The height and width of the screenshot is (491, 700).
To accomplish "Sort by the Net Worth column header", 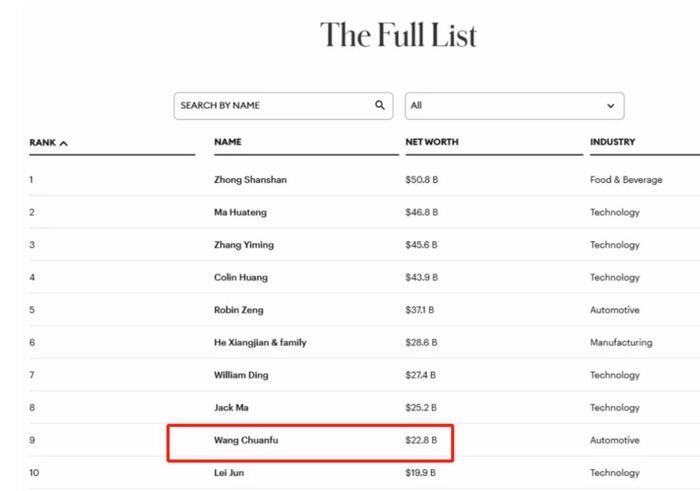I will pyautogui.click(x=432, y=142).
